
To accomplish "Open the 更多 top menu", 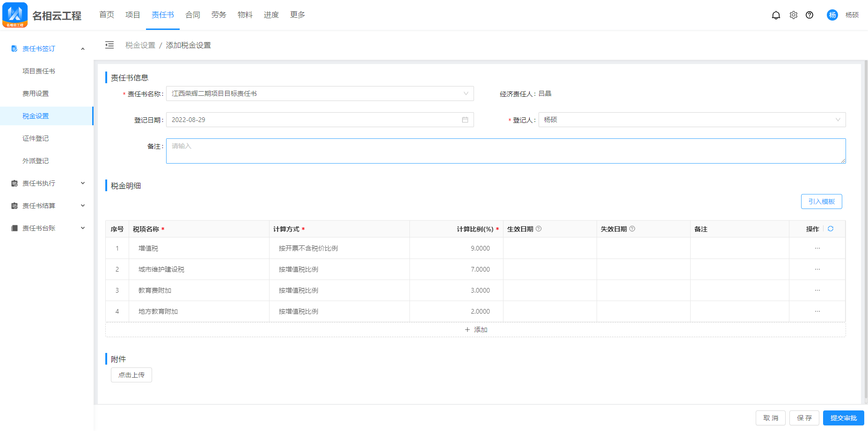I will point(298,15).
